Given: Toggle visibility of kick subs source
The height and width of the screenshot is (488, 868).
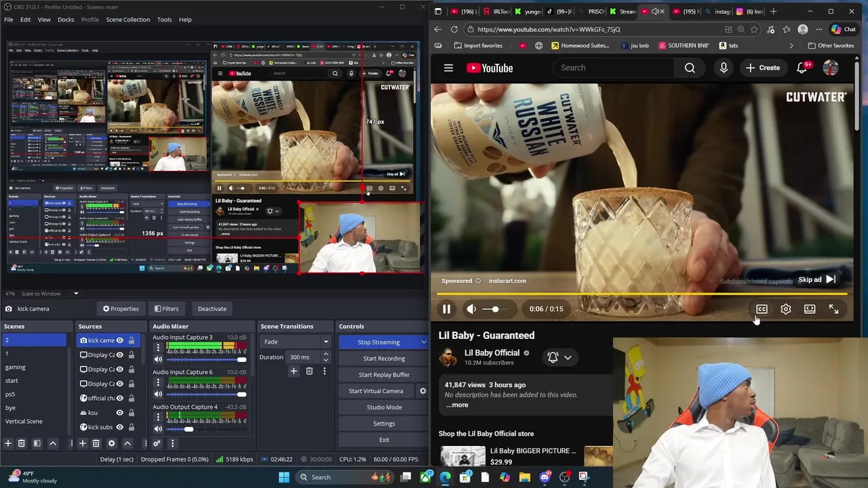Looking at the screenshot, I should click(x=120, y=427).
